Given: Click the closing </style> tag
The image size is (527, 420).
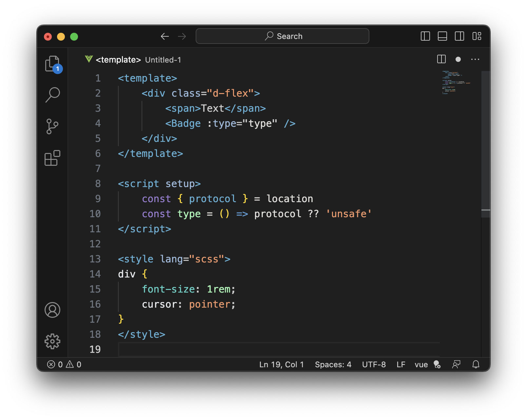Looking at the screenshot, I should pos(142,334).
